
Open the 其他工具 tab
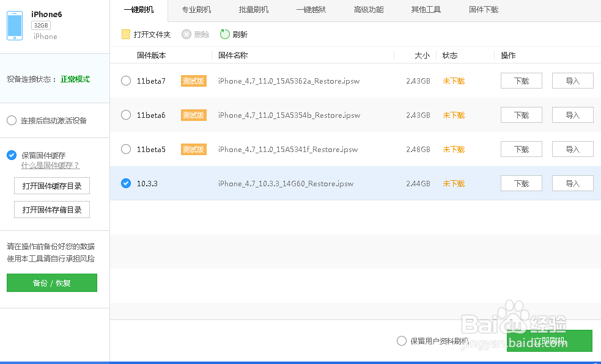(426, 10)
